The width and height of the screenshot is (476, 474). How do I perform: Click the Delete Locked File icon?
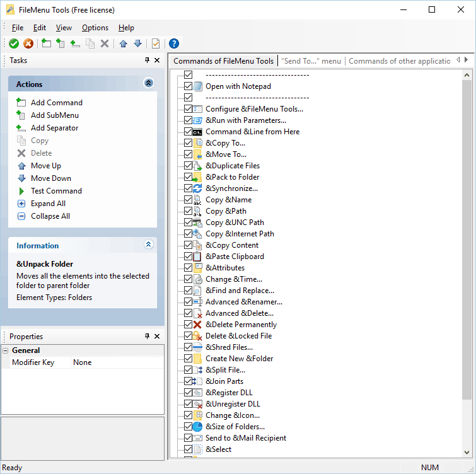(x=197, y=336)
